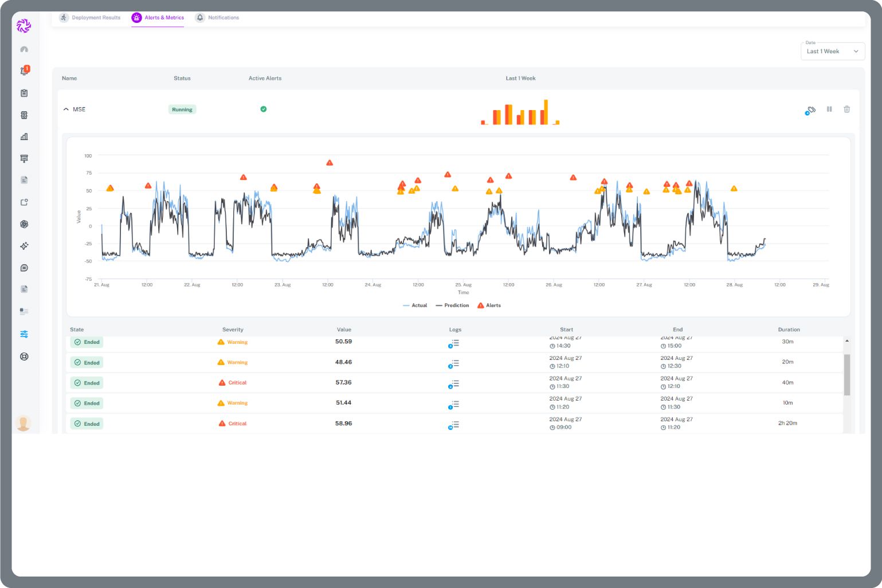Open the Date range dropdown Last 1 Week
The height and width of the screenshot is (588, 882).
pyautogui.click(x=833, y=51)
